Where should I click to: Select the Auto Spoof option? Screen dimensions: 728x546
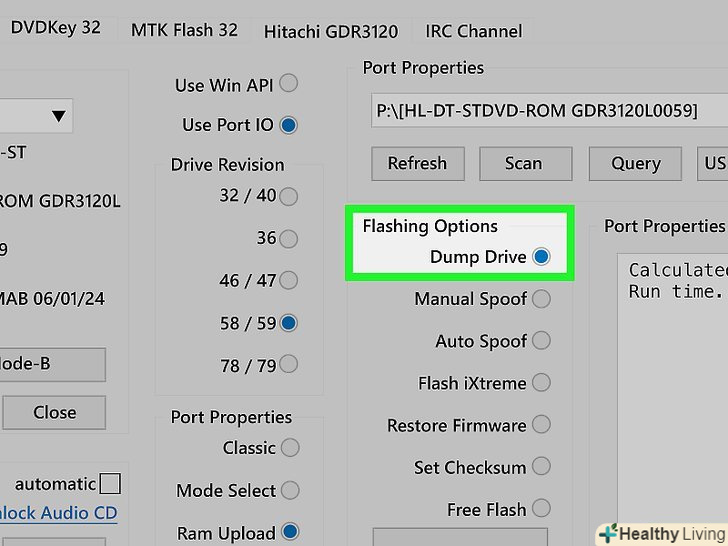[541, 340]
